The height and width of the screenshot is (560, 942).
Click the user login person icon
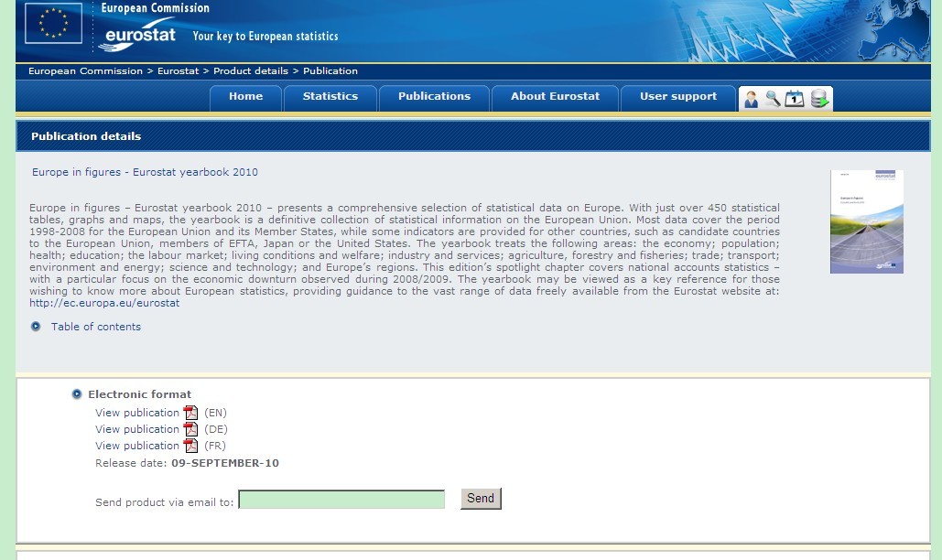click(x=751, y=99)
